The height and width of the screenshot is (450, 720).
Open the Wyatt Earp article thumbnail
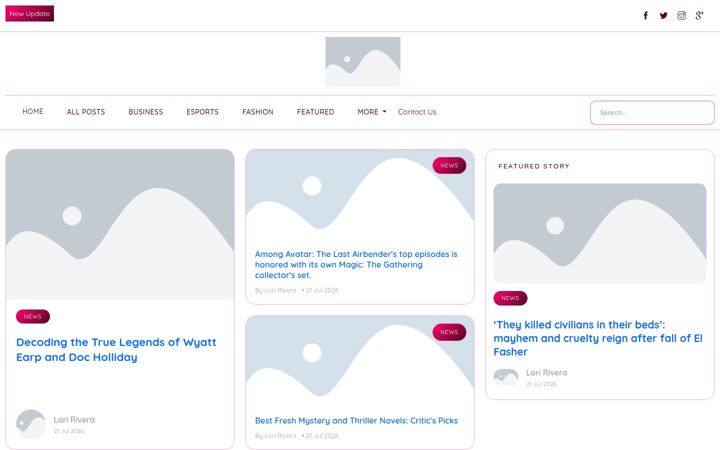tap(120, 225)
